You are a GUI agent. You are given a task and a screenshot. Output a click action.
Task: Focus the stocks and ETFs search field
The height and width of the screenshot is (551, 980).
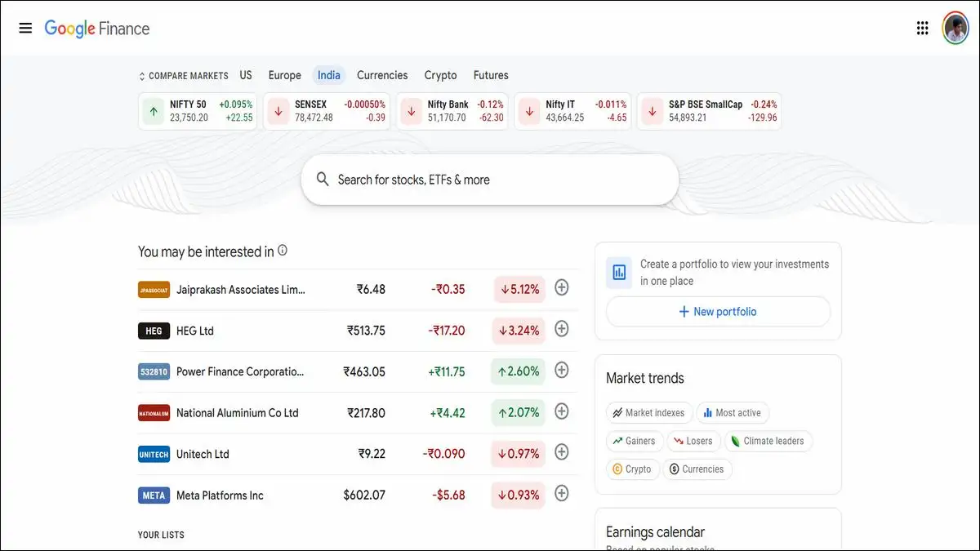tap(490, 180)
